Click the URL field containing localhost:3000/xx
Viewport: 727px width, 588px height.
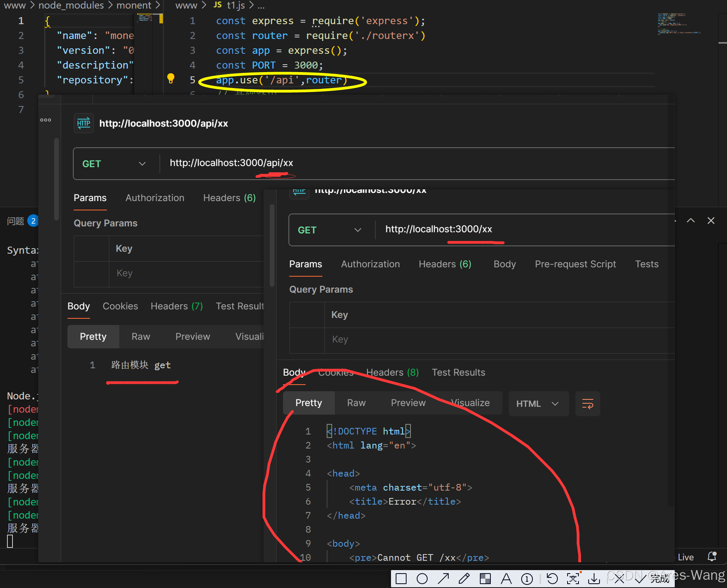(x=525, y=230)
